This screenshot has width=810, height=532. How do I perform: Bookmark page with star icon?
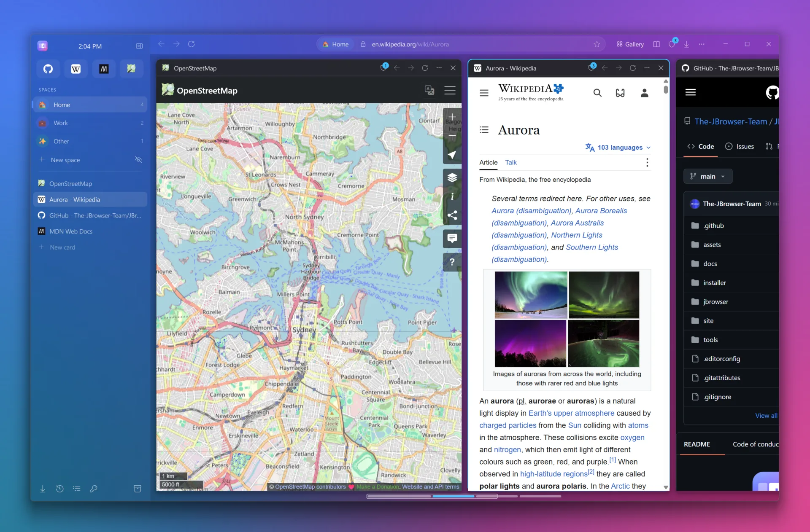[x=597, y=44]
